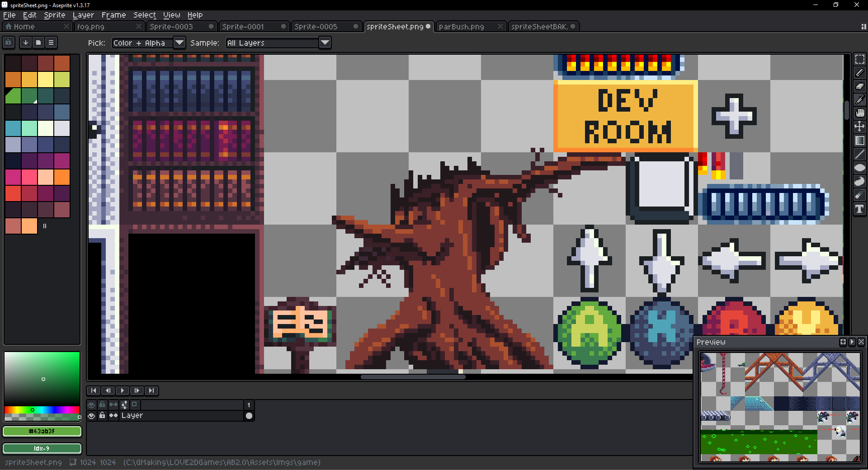
Task: Play the animation in the timeline
Action: [122, 390]
